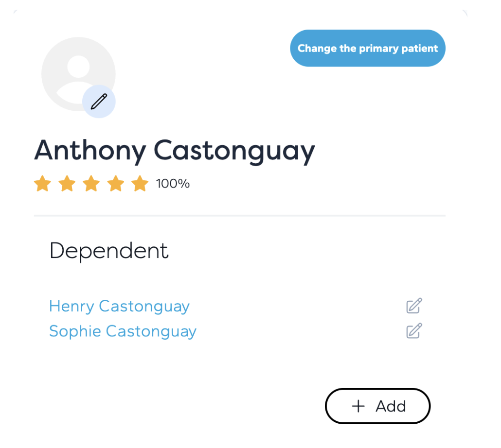Open Sophie Castonguay's dependent profile link
The image size is (501, 448).
[x=123, y=331]
